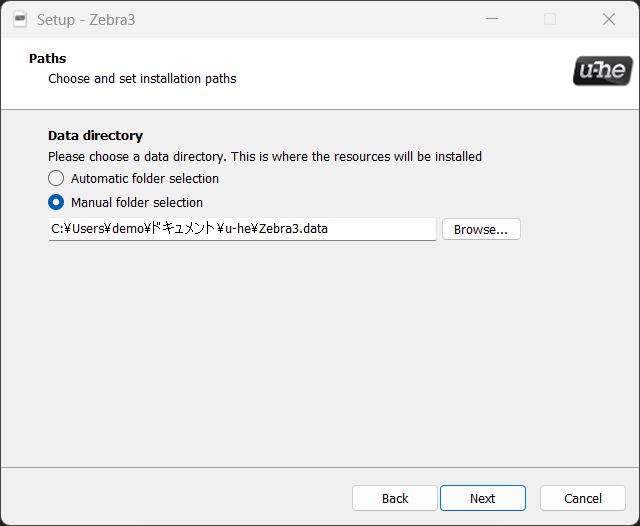Click 'Choose and set installation paths' subtitle
This screenshot has height=526, width=640.
pos(142,78)
